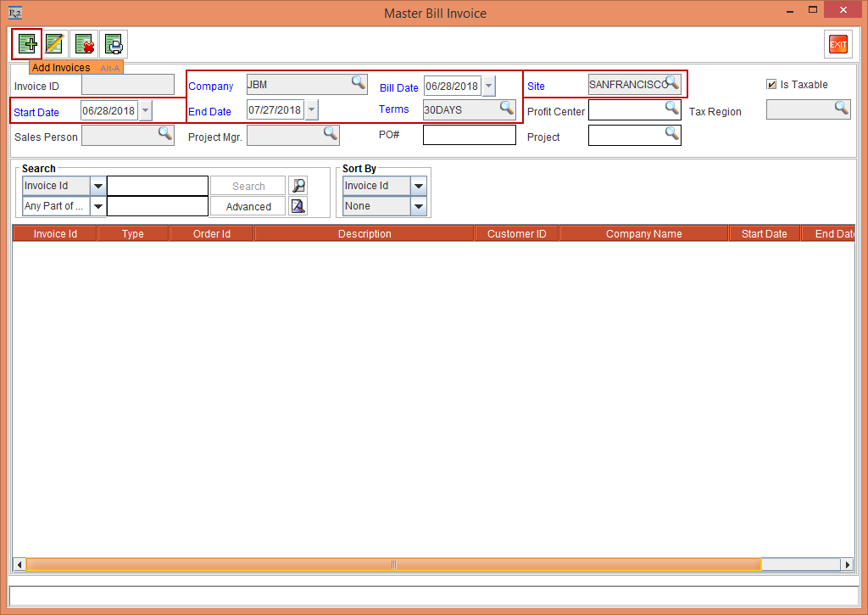Expand the Bill Date picker dropdown
868x615 pixels.
pos(488,86)
